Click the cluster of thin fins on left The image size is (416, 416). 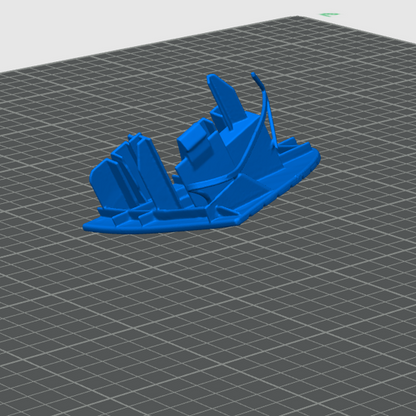pos(133,173)
